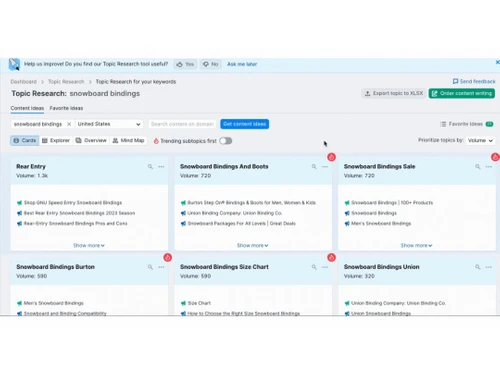Click megaphone icon beside Shop GNU Speed Entry Snowboard Bindings
Image resolution: width=500 pixels, height=375 pixels.
click(x=19, y=203)
